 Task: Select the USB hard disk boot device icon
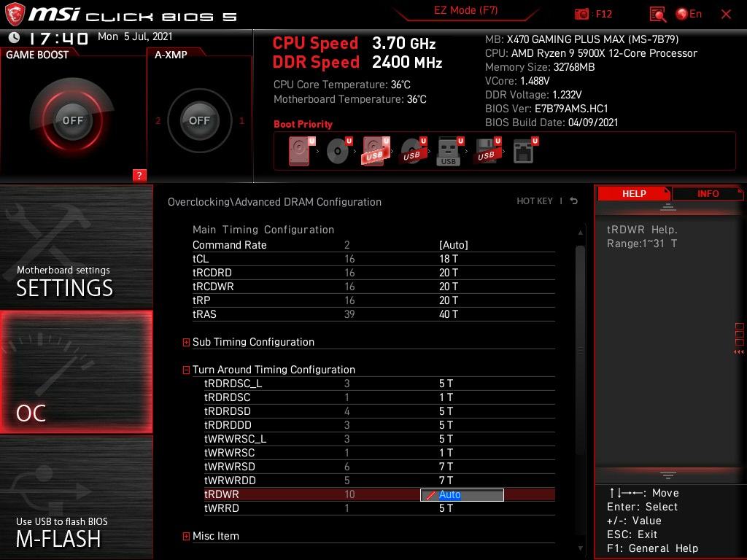click(376, 151)
